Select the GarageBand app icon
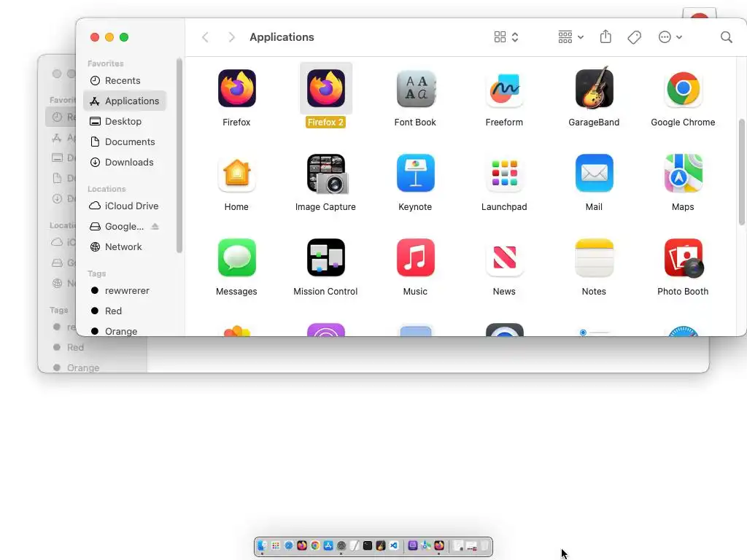The image size is (747, 560). (x=594, y=87)
